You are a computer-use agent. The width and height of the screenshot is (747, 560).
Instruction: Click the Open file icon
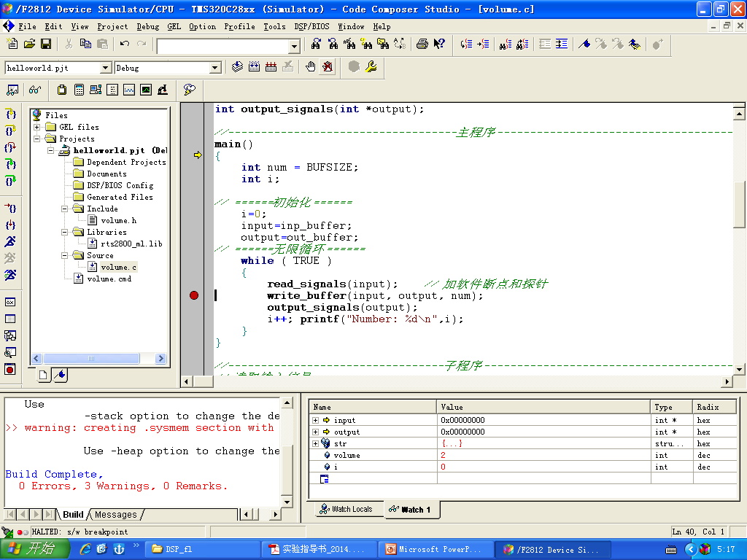pos(29,44)
